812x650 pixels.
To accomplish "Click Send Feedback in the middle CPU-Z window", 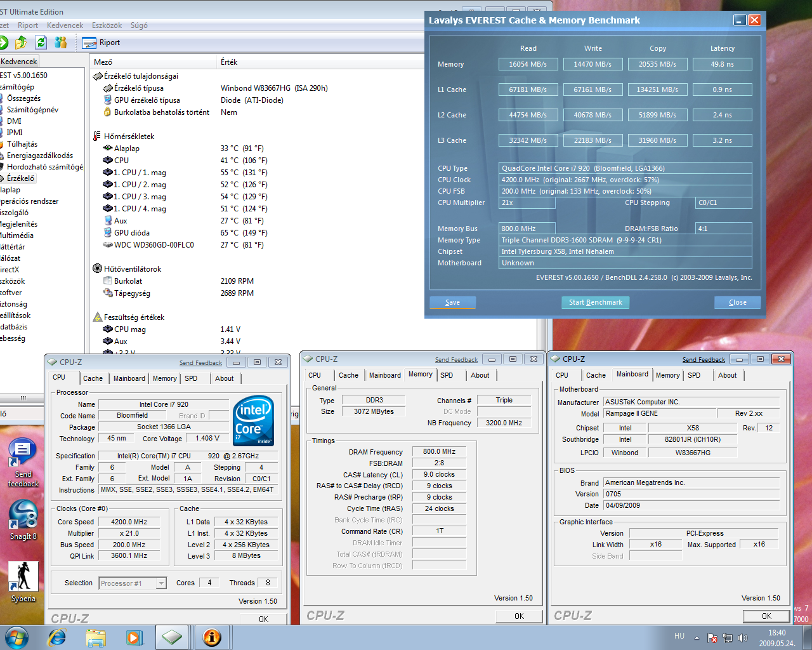I will point(456,360).
